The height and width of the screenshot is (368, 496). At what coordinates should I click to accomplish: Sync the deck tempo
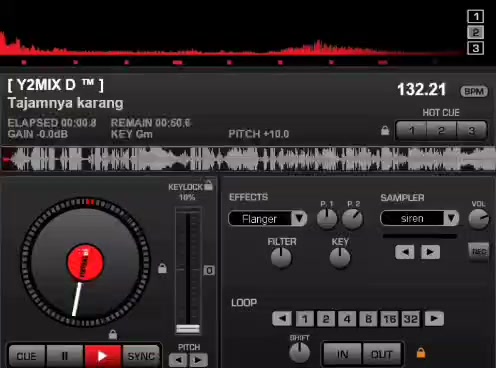tap(141, 356)
